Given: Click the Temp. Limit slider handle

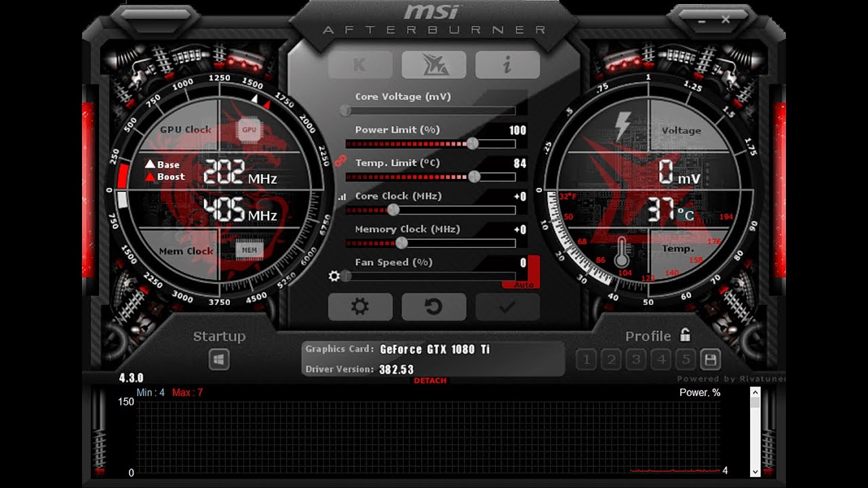Looking at the screenshot, I should (474, 176).
